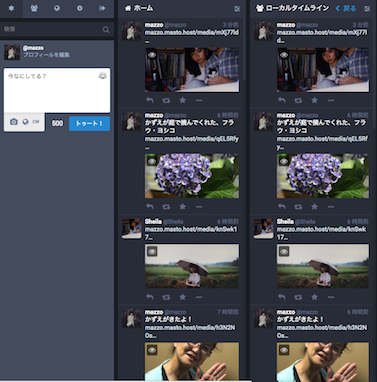377x382 pixels.
Task: Expand ローカルタイムライン column settings
Action: (367, 9)
